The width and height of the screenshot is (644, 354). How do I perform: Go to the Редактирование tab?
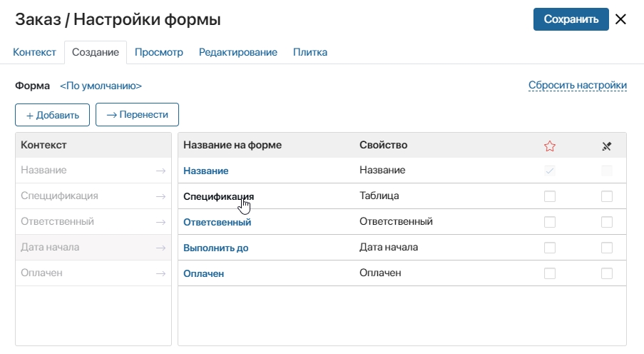pyautogui.click(x=237, y=52)
